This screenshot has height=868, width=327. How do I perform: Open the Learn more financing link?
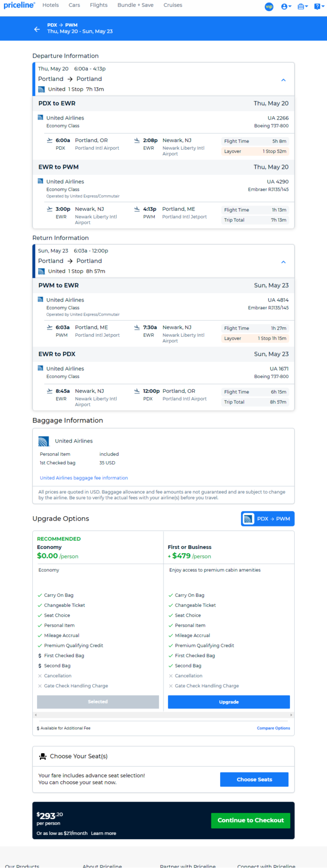103,833
